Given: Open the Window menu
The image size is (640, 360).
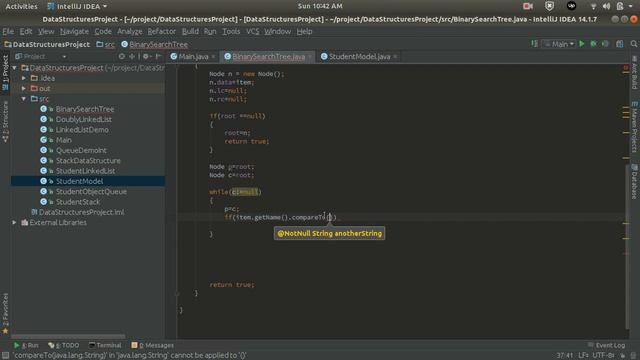Looking at the screenshot, I should [278, 31].
